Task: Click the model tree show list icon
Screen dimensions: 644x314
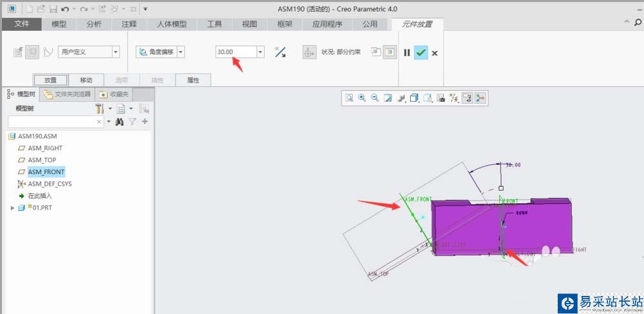Action: (121, 108)
